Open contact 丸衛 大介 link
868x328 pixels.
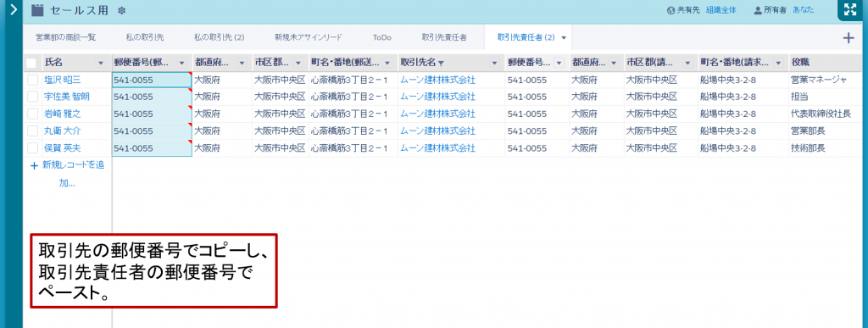63,131
